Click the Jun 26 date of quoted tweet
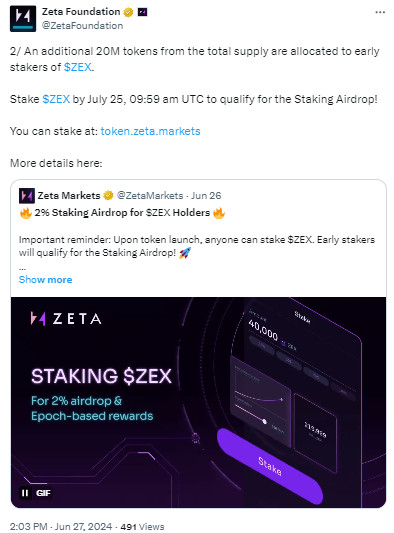Screen dimensions: 394x533 click(x=206, y=196)
